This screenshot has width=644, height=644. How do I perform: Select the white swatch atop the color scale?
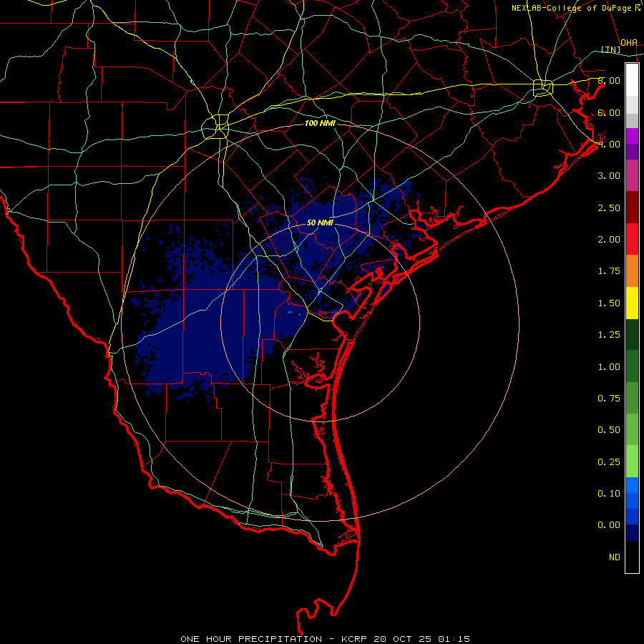coord(632,80)
